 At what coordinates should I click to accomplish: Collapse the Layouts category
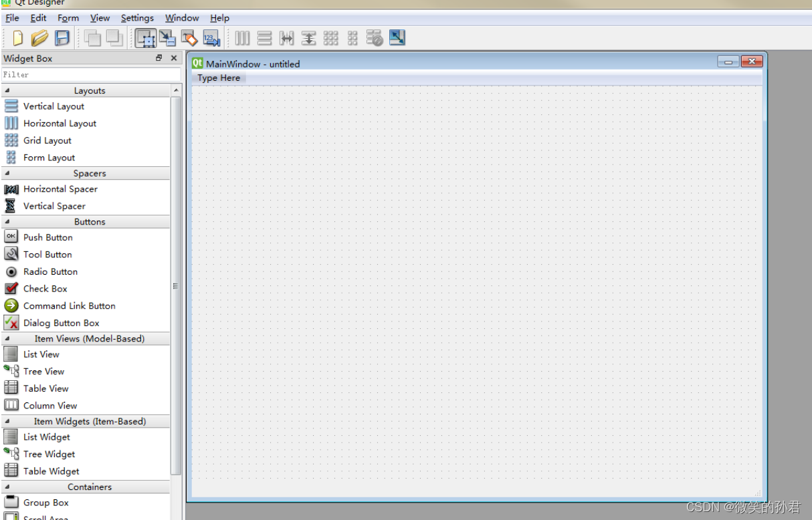[x=89, y=90]
